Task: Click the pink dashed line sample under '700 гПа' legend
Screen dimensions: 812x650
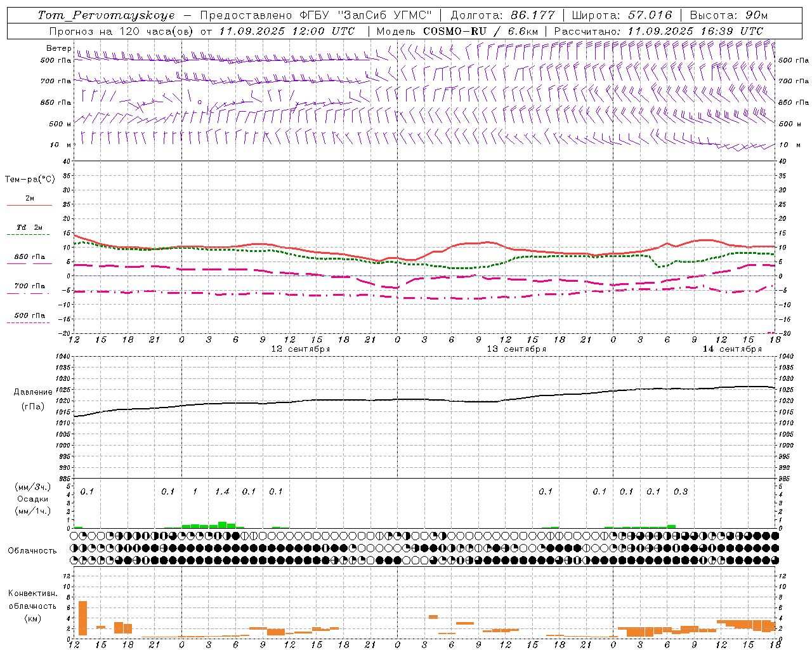Action: pyautogui.click(x=29, y=294)
